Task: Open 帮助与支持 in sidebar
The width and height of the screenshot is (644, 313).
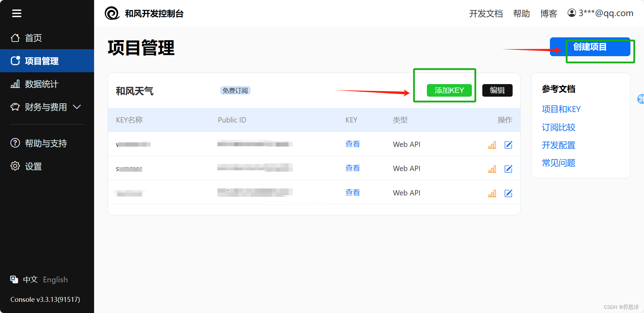Action: pyautogui.click(x=47, y=143)
